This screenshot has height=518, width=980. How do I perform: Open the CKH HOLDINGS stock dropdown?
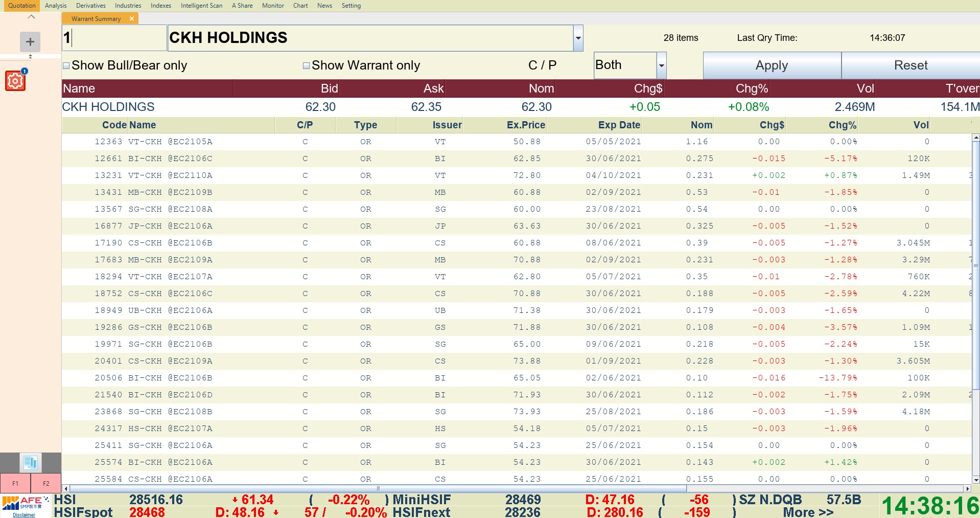pyautogui.click(x=578, y=38)
